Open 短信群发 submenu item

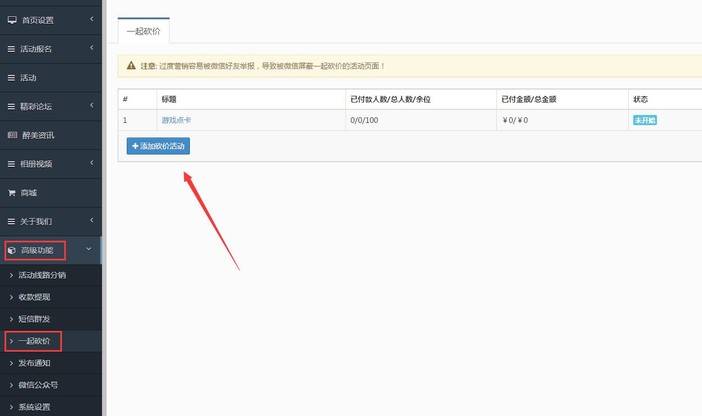pyautogui.click(x=34, y=319)
